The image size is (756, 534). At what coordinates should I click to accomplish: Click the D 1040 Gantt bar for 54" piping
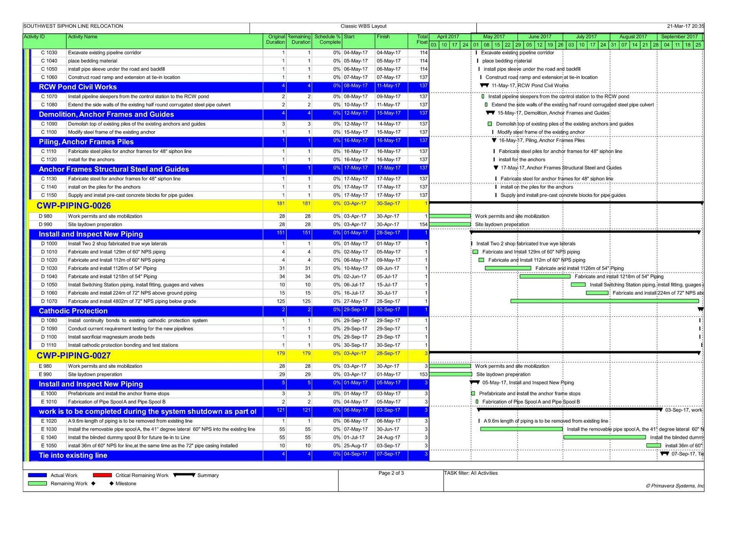(544, 277)
